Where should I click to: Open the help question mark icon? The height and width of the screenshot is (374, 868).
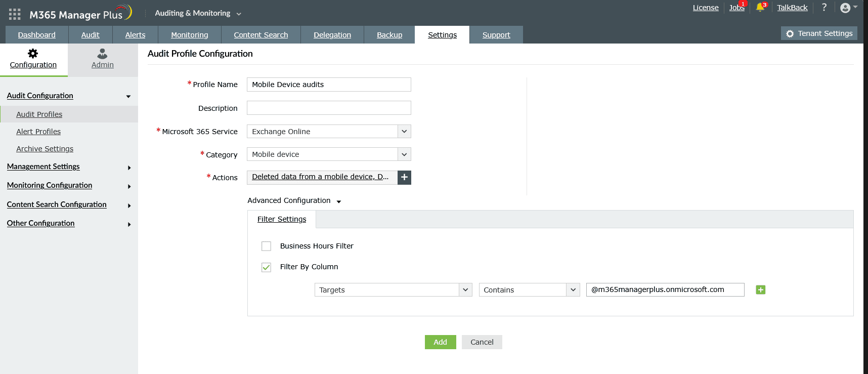coord(824,7)
